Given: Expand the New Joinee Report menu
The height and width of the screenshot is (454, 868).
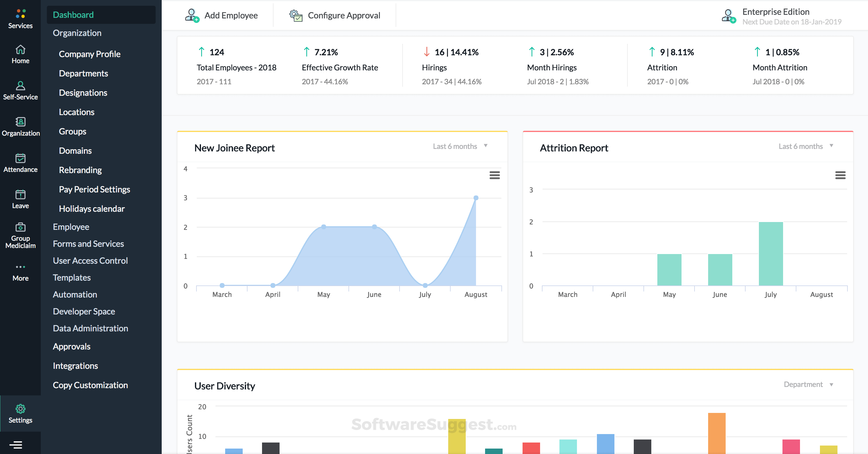Looking at the screenshot, I should pyautogui.click(x=494, y=175).
